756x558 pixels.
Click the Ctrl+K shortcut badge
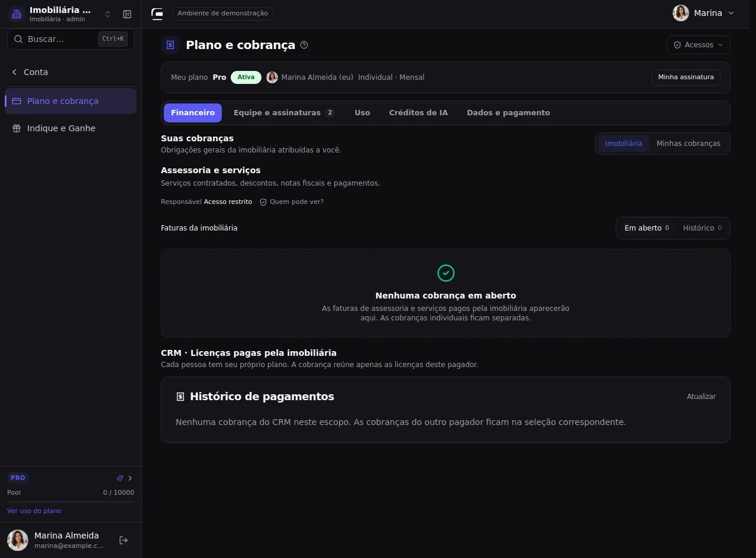point(113,39)
